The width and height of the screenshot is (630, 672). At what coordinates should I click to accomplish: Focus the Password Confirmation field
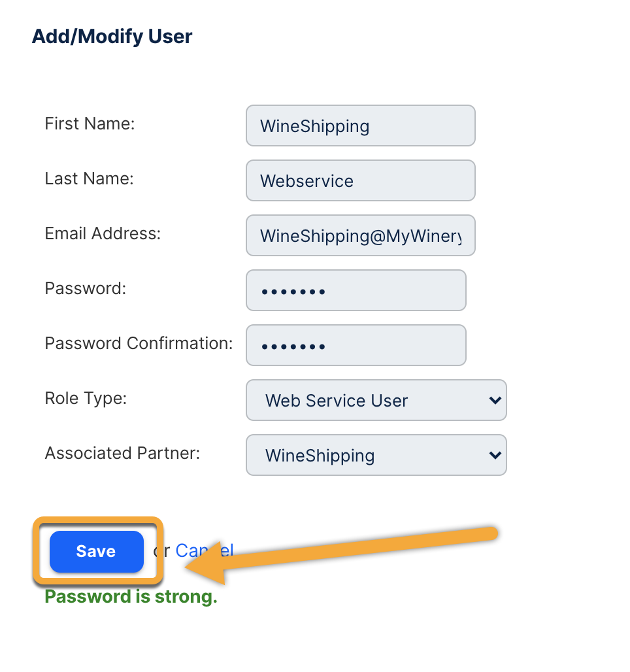click(356, 345)
